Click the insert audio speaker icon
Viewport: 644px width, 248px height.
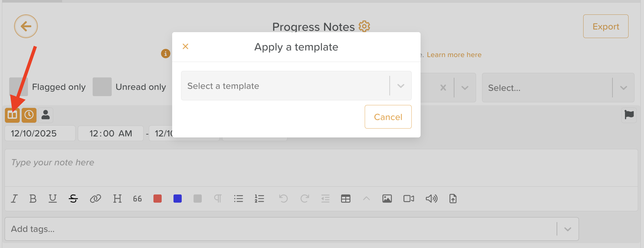pos(431,199)
